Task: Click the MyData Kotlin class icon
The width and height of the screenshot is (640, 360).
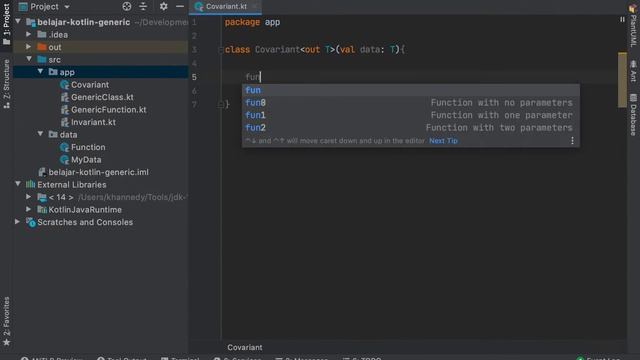Action: (64, 160)
